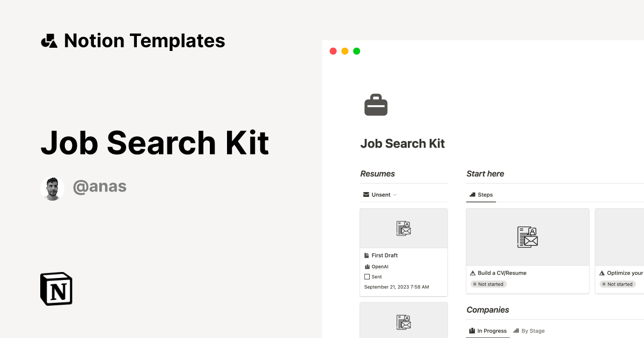Viewport: 644px width, 338px height.
Task: Expand the Unsent filter dropdown
Action: tap(393, 194)
